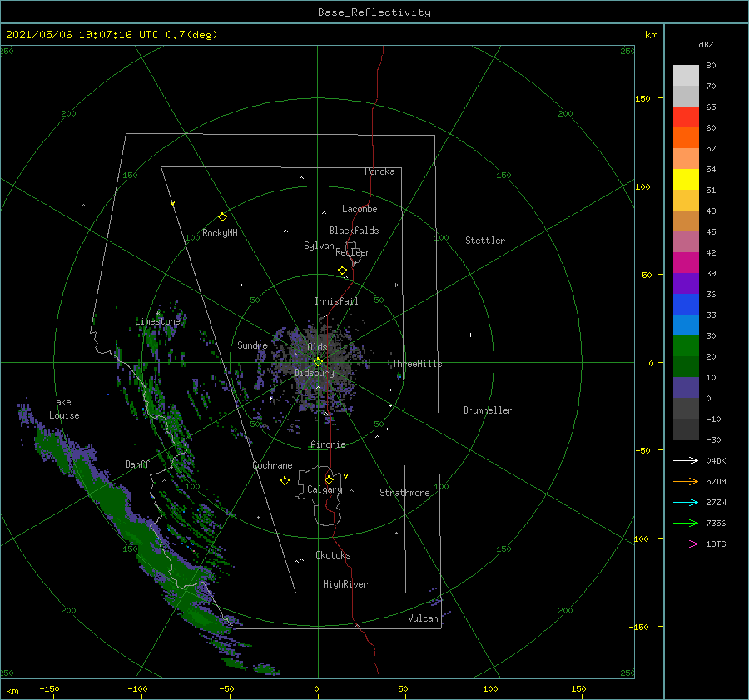Click the yellow diamond marker above RockyMH
Viewport: 749px width, 700px height.
(x=222, y=217)
